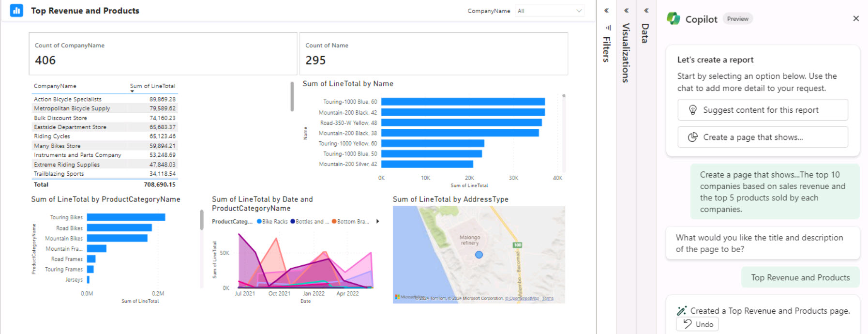Toggle the Bike Racks legend series

(x=272, y=222)
